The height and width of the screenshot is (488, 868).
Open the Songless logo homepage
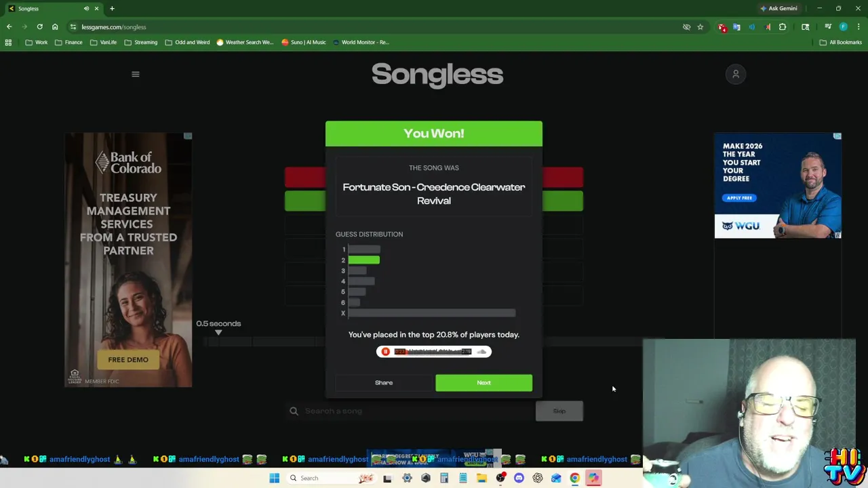click(437, 75)
